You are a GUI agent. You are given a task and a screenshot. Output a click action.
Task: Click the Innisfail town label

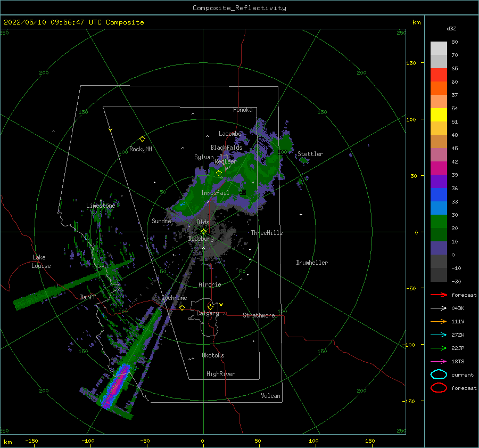pyautogui.click(x=215, y=193)
